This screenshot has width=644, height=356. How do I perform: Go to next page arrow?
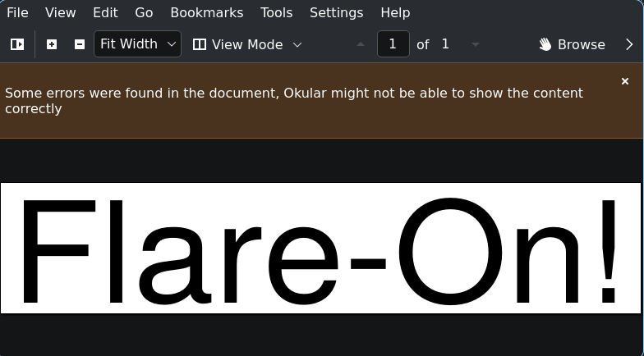coord(475,44)
